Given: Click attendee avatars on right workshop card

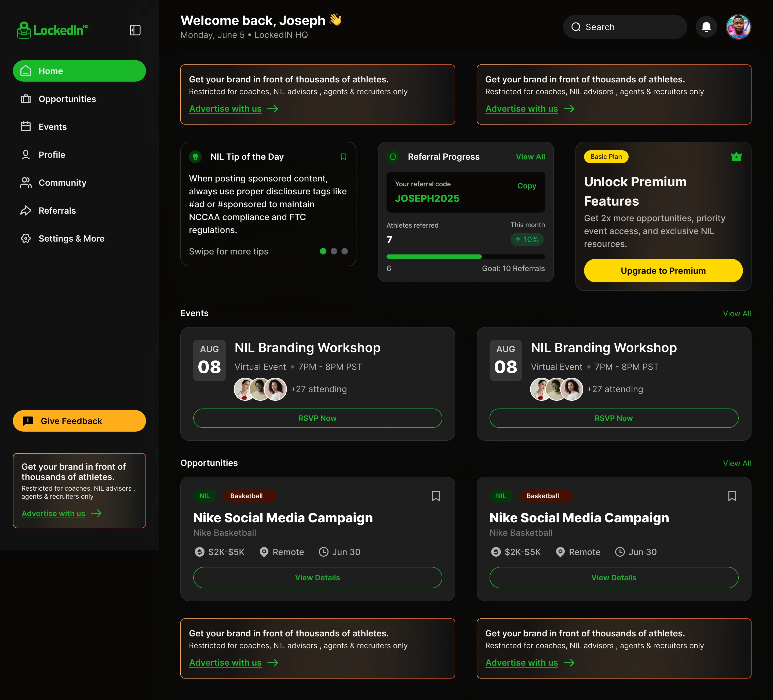Looking at the screenshot, I should click(x=557, y=389).
